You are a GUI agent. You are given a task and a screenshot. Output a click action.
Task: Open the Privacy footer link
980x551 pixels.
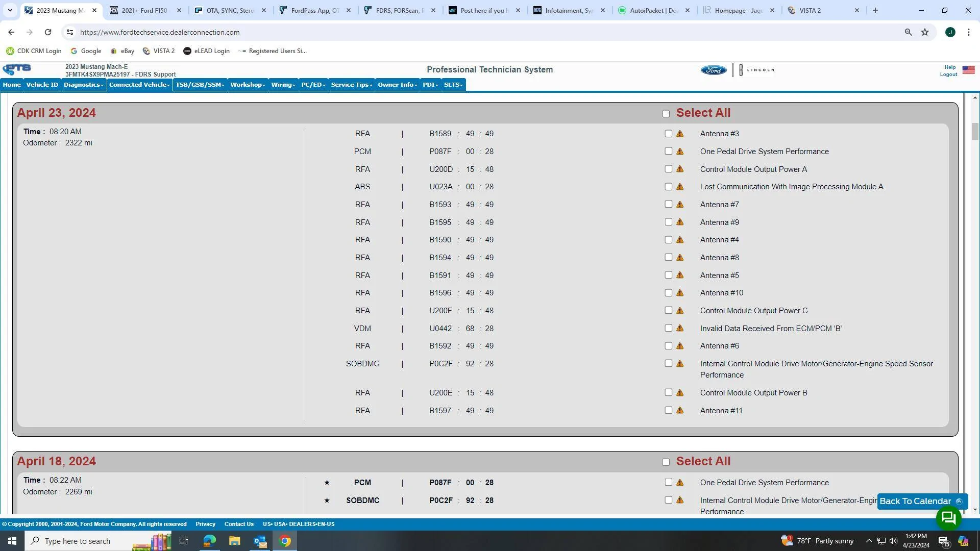pyautogui.click(x=205, y=524)
